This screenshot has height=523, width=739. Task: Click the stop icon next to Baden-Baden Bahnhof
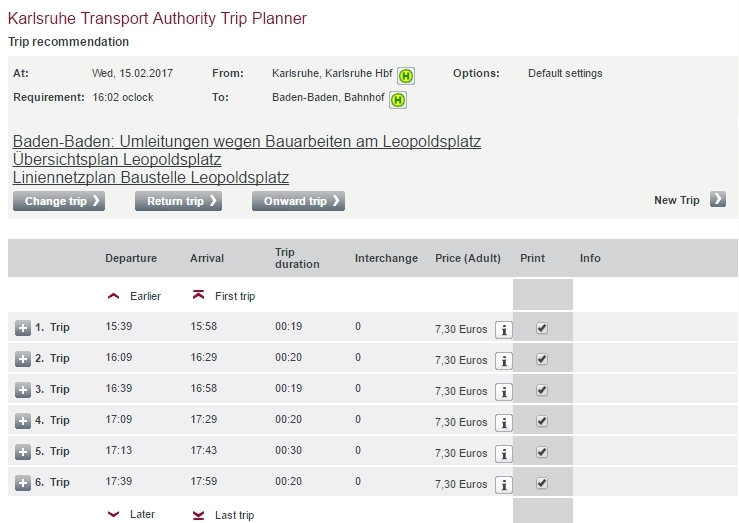click(x=398, y=100)
